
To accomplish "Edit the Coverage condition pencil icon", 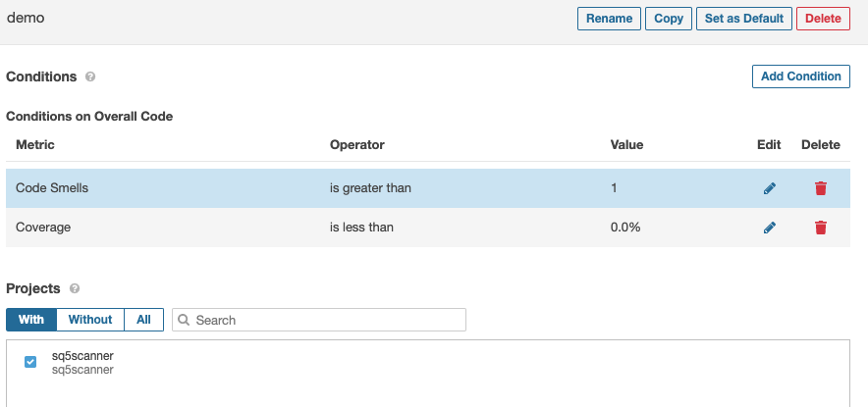I will 769,228.
